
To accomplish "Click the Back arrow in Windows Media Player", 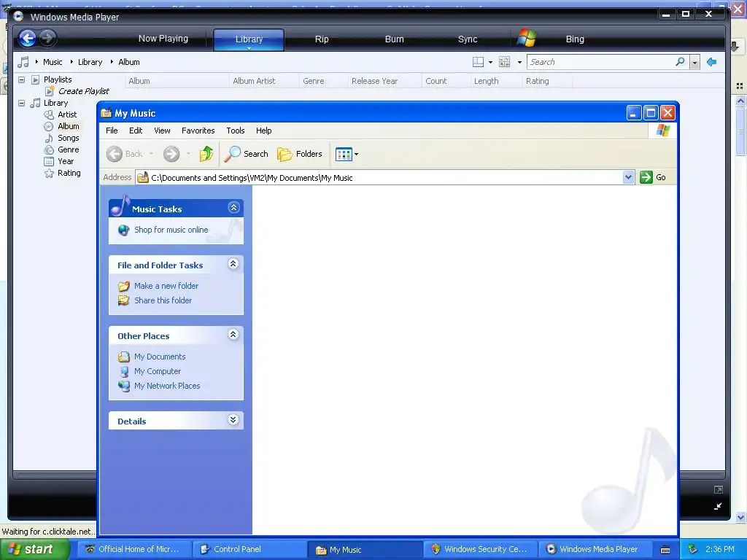I will pyautogui.click(x=28, y=38).
